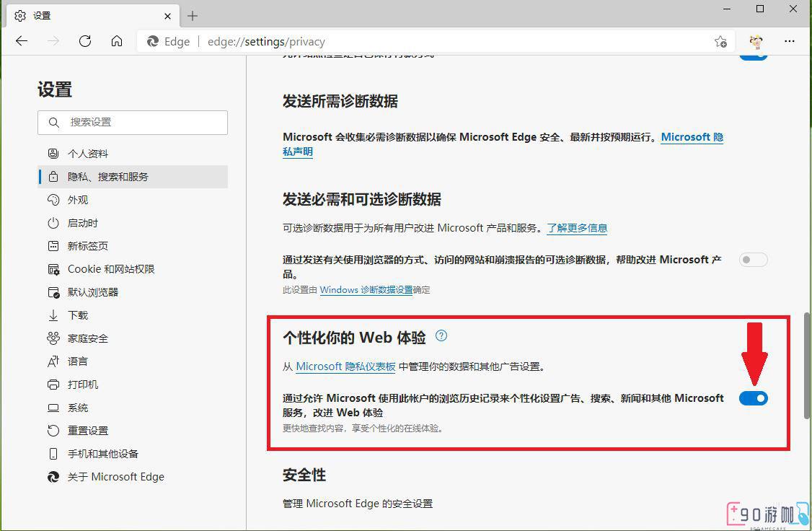Click the 发送所需诊断数据 heading

340,101
